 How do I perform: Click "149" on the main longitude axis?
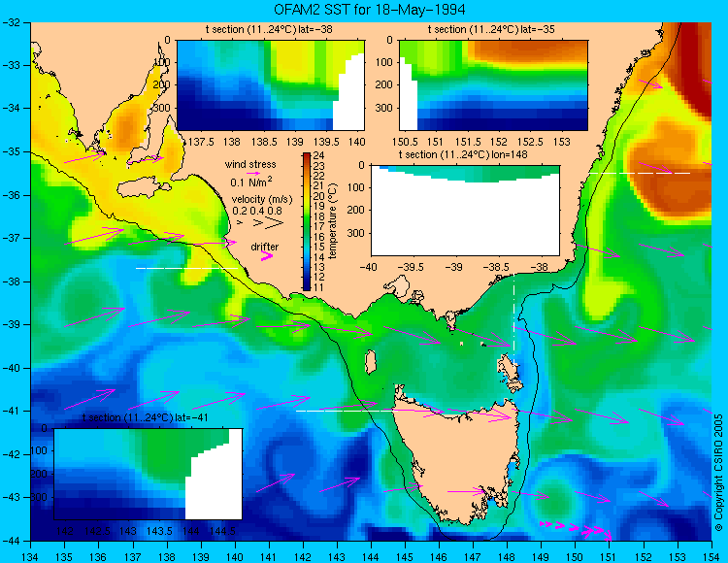tap(541, 556)
